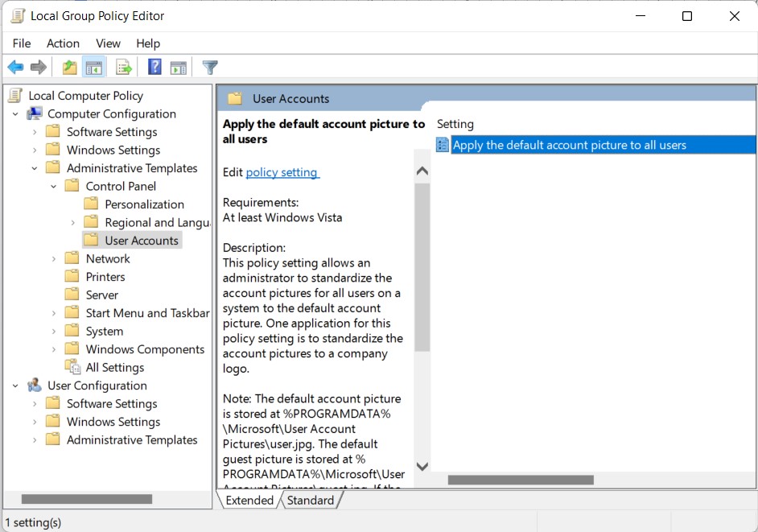Select Server in the tree
The image size is (758, 532).
point(102,295)
